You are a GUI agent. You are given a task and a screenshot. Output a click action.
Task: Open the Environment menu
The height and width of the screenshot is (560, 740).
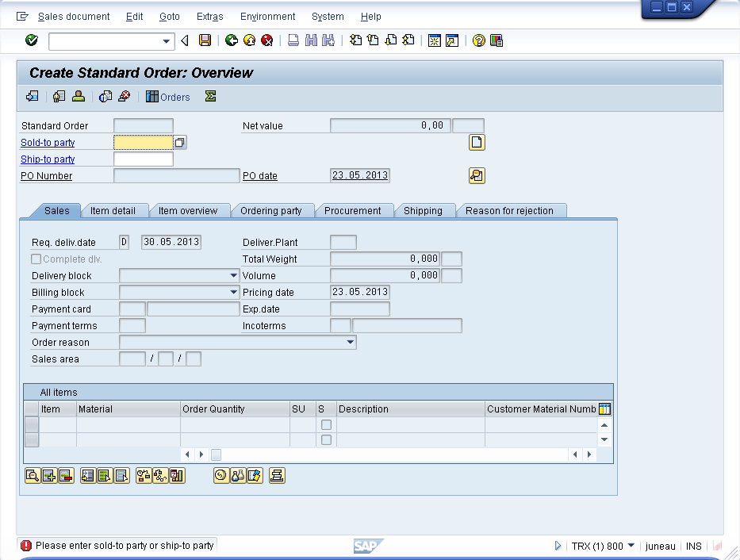[267, 17]
